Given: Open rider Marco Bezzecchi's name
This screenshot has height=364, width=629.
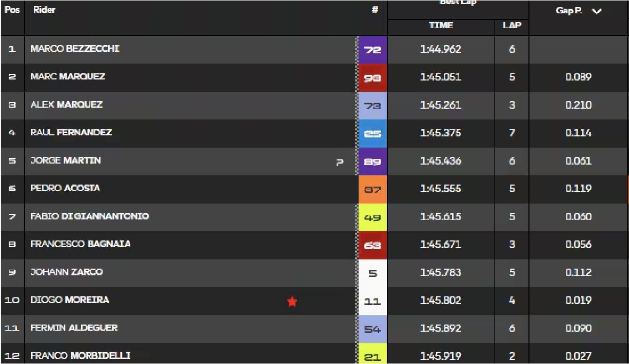Looking at the screenshot, I should 75,49.
